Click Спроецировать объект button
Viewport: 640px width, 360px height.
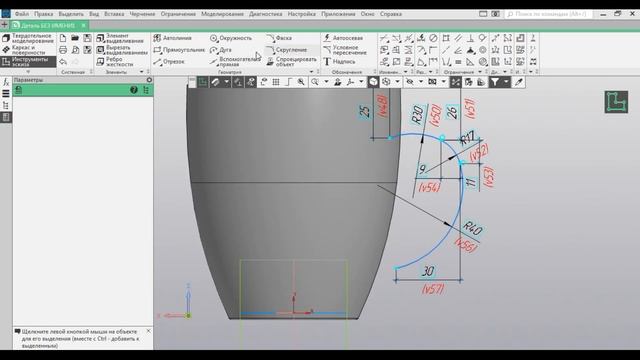point(291,62)
